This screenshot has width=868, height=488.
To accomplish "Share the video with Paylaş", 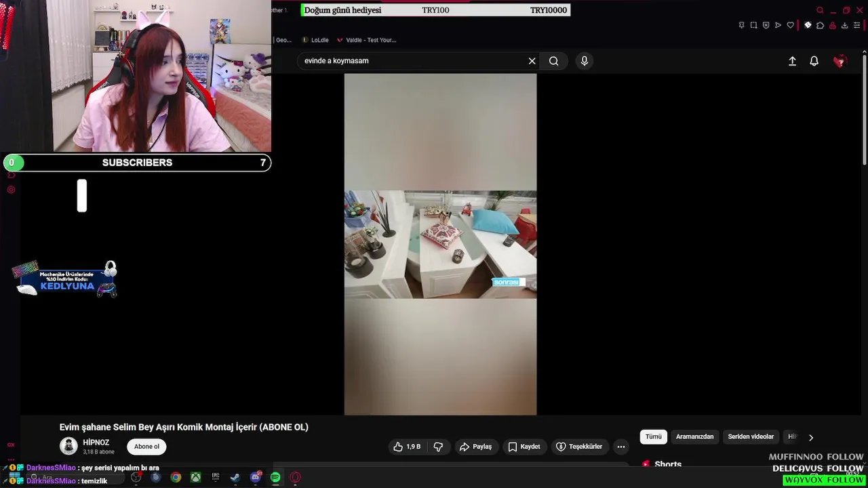I will pyautogui.click(x=475, y=447).
